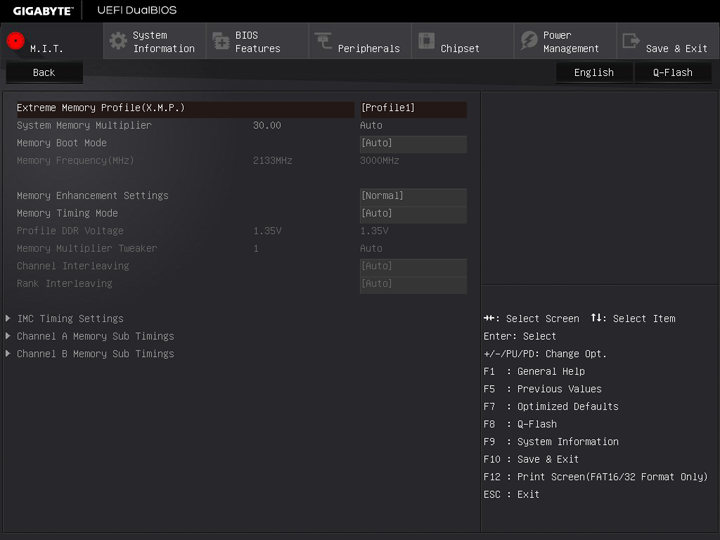This screenshot has width=720, height=540.
Task: Click the Peripherals tab icon
Action: click(x=323, y=41)
